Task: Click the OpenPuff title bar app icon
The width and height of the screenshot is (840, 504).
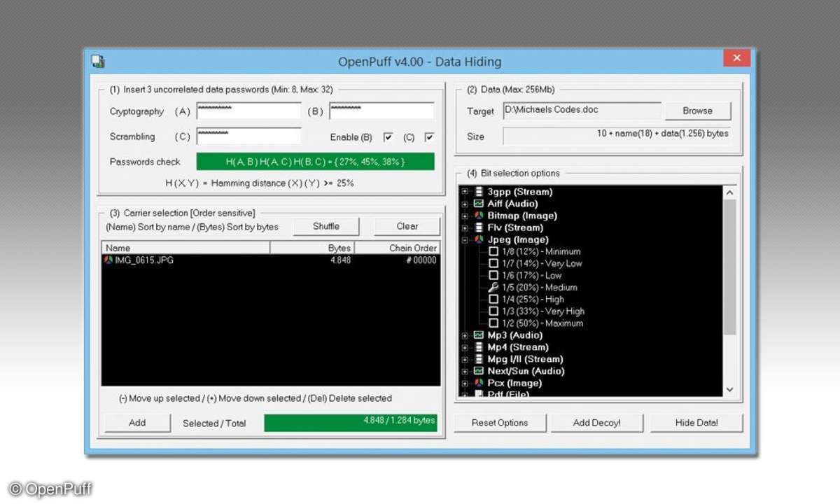Action: (98, 62)
